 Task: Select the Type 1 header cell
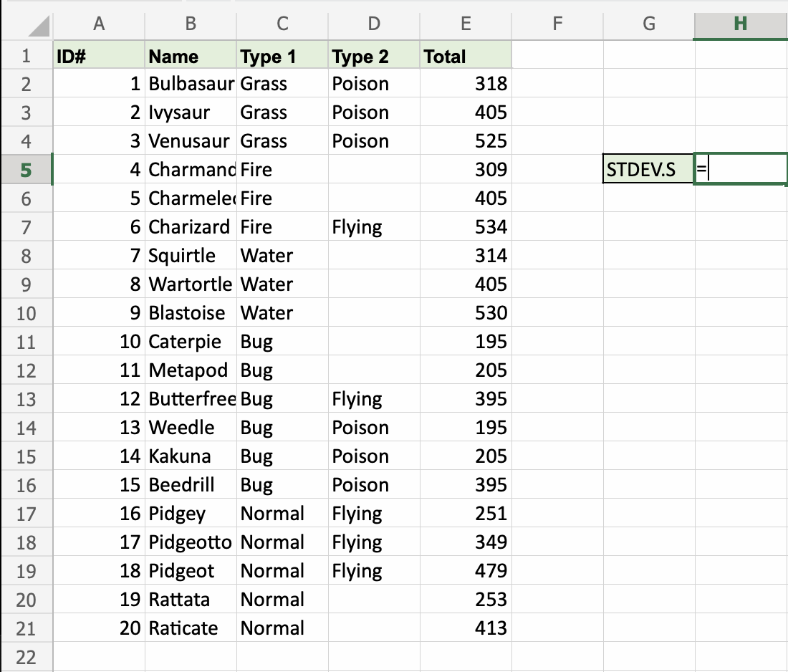282,57
